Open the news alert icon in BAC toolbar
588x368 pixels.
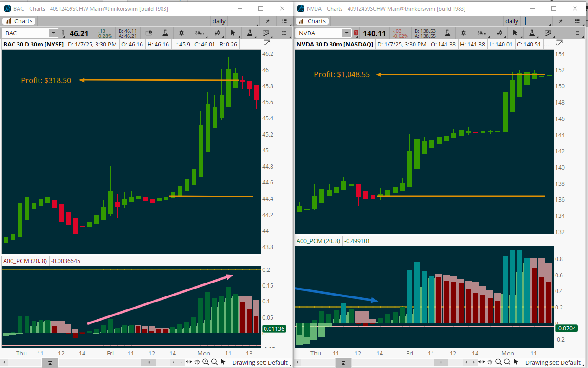tap(149, 33)
